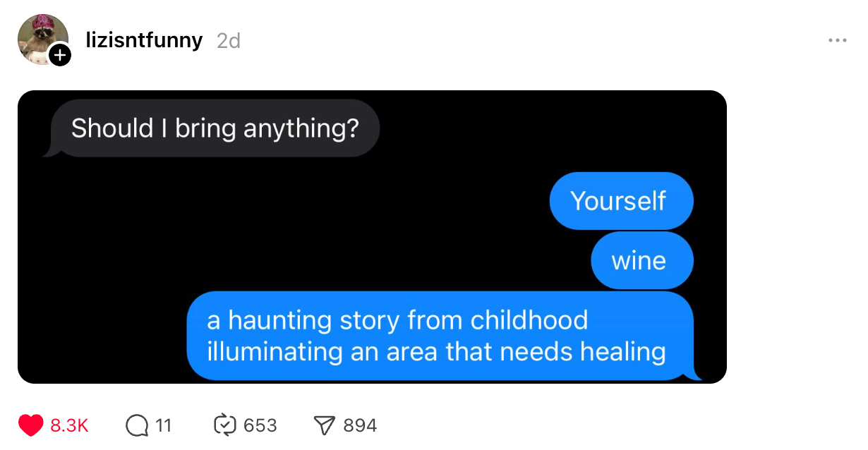Visit the lizisntfunny profile by username

click(144, 40)
